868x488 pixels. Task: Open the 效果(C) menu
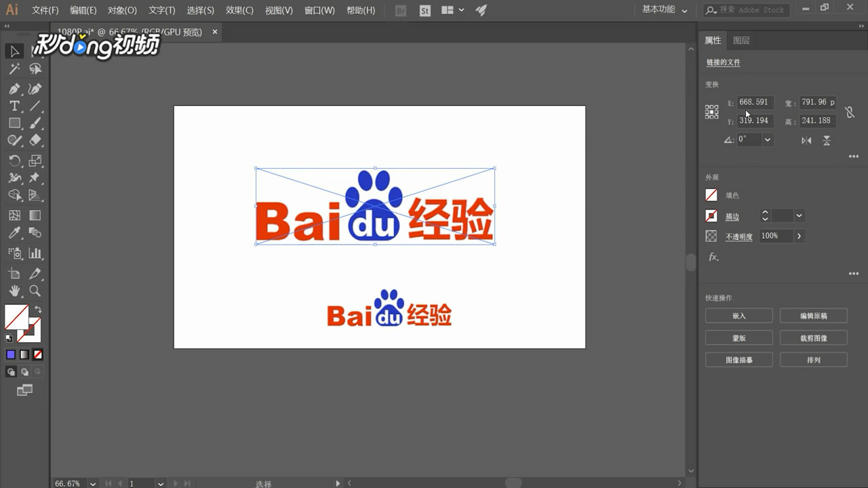[239, 10]
